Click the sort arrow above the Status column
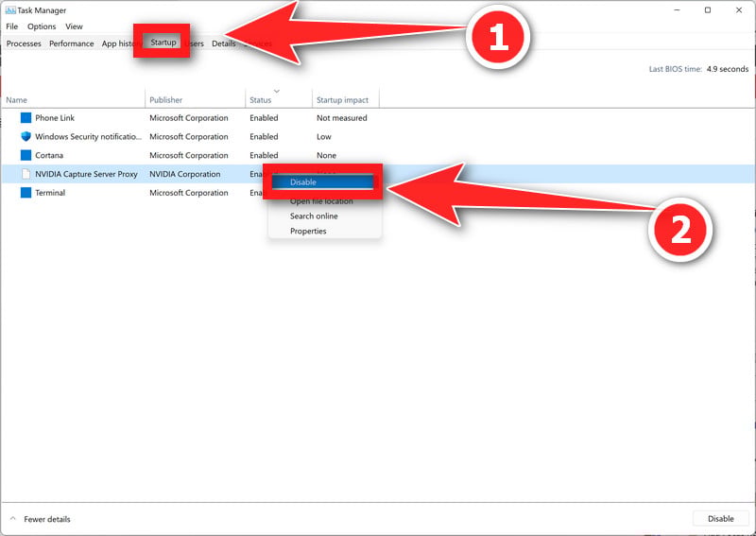 (277, 91)
